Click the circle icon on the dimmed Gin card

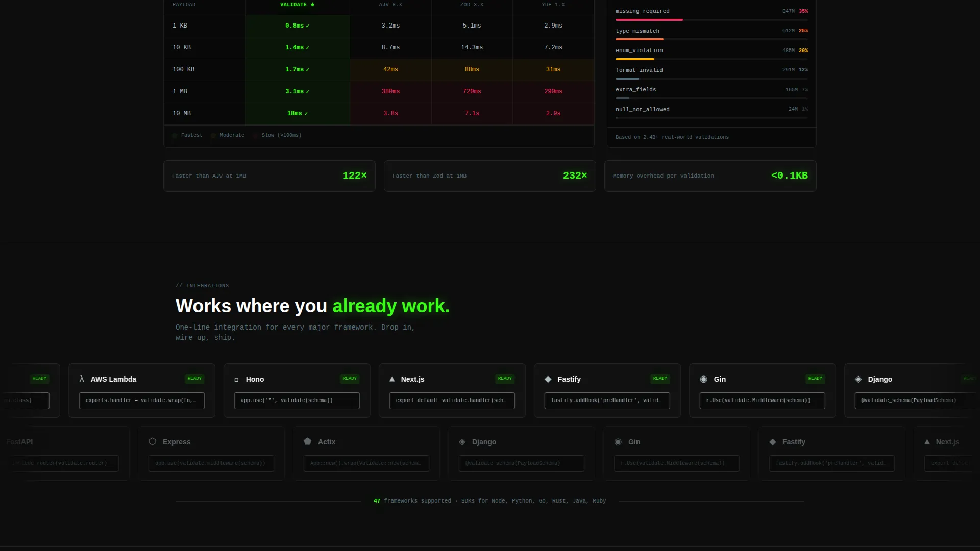point(618,442)
